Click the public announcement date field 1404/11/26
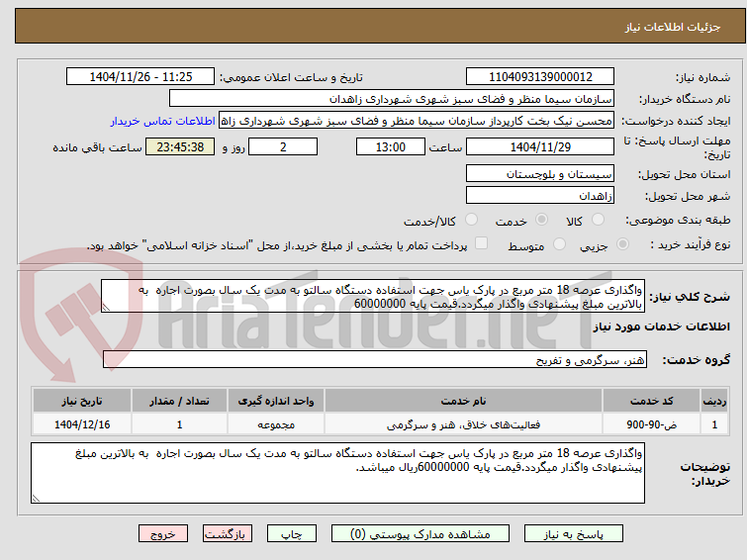Image resolution: width=747 pixels, height=560 pixels. click(140, 77)
